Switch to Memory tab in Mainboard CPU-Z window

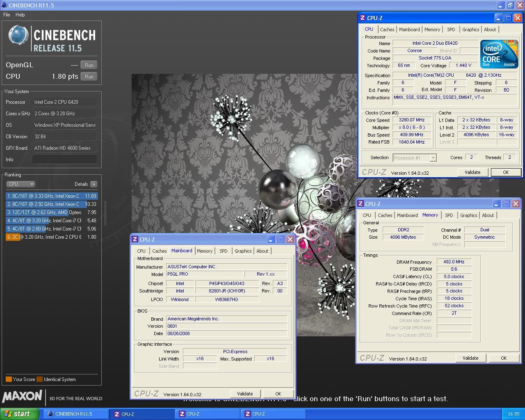point(205,251)
